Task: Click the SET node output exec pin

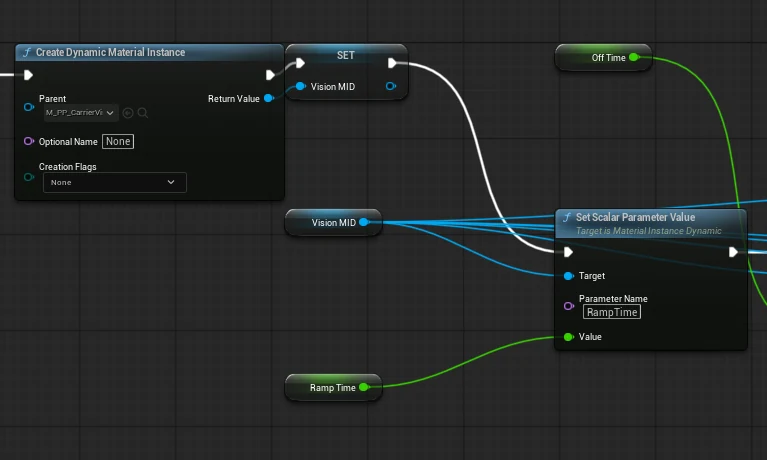Action: pyautogui.click(x=392, y=63)
